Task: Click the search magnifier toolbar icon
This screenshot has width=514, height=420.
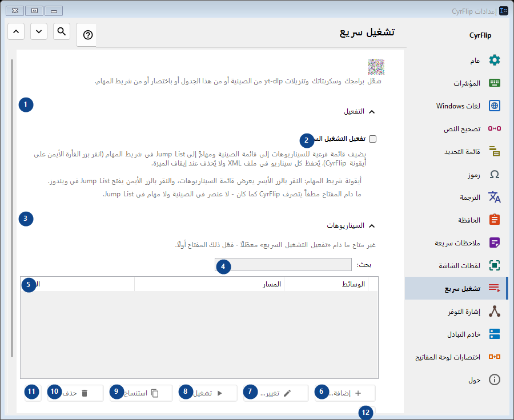Action: tap(62, 31)
